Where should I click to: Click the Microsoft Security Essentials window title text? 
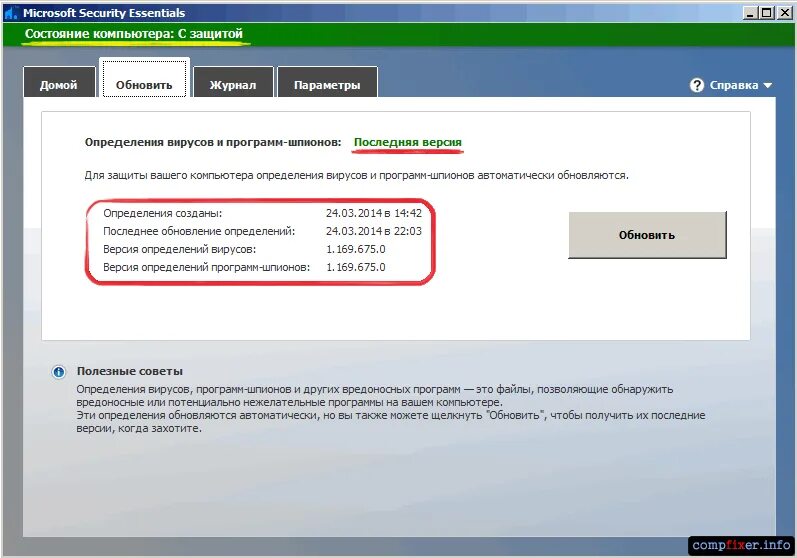[x=104, y=13]
